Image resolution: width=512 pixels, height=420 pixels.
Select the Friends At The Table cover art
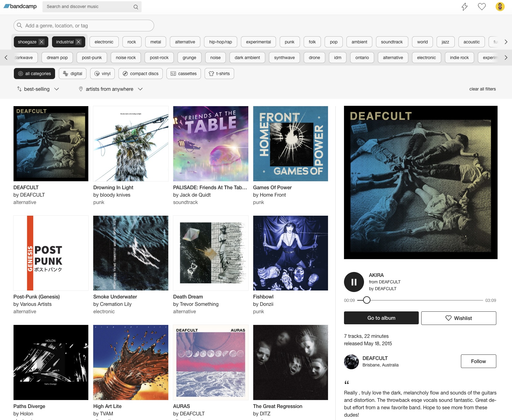211,144
